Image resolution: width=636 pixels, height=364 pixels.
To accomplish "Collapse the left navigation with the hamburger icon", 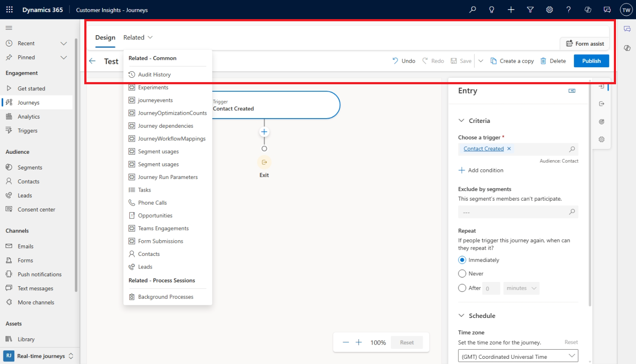I will [x=9, y=28].
